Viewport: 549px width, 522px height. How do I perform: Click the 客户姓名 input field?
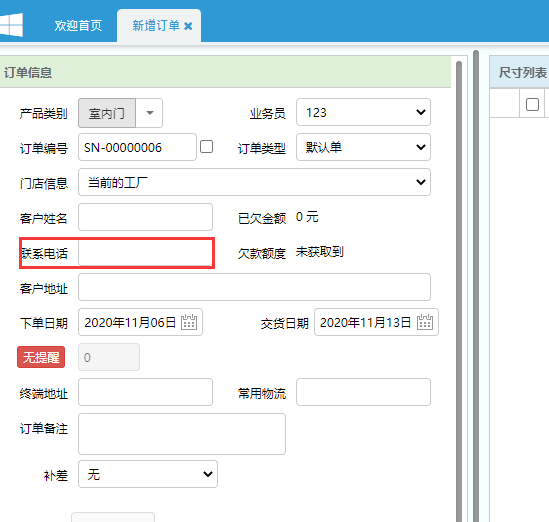click(145, 217)
